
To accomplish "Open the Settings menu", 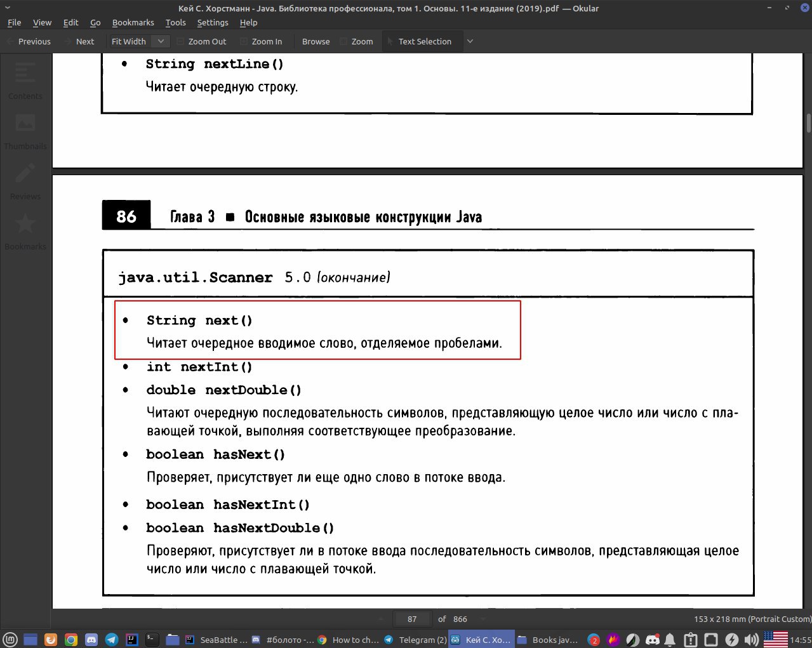I will click(213, 22).
